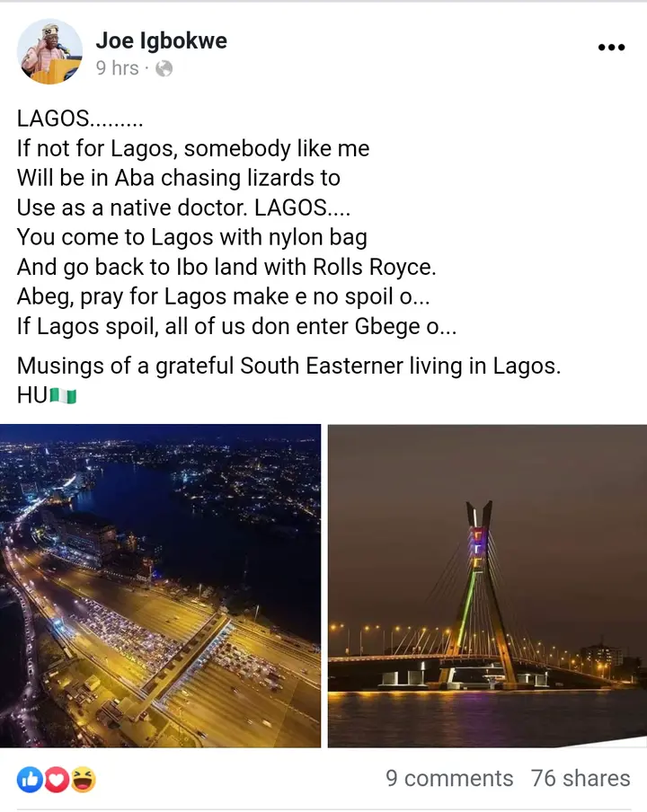Open the aerial toll gate night photo
Screen dimensions: 647x812
point(160,586)
